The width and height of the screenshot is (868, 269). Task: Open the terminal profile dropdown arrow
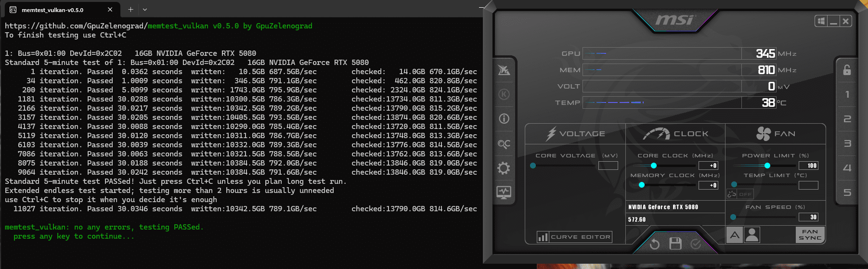coord(144,10)
